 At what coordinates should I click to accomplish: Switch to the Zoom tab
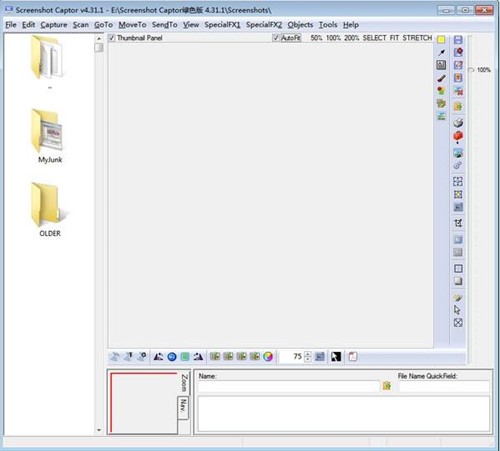point(184,383)
